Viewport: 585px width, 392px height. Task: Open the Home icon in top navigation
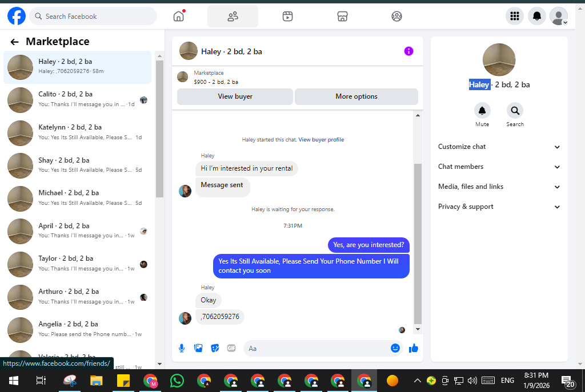(x=179, y=17)
